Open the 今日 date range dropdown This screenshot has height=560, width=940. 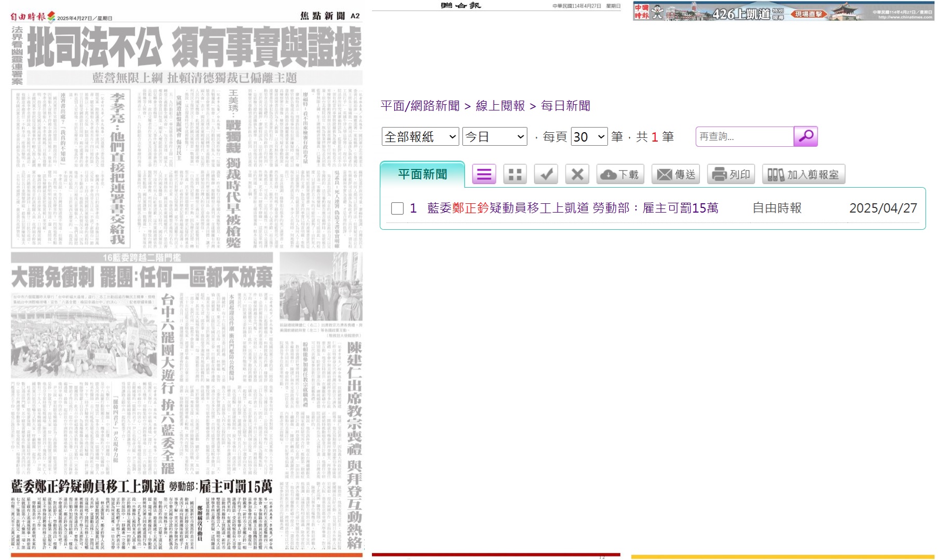(x=494, y=137)
